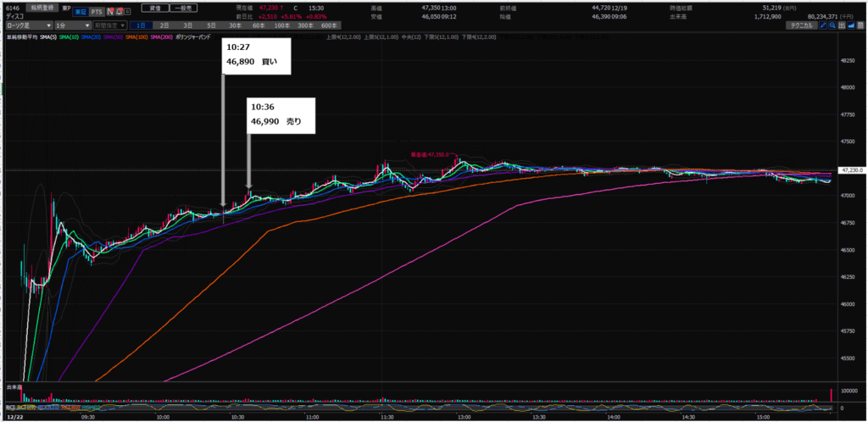Image resolution: width=868 pixels, height=422 pixels.
Task: Click the red N news icon
Action: [x=109, y=13]
